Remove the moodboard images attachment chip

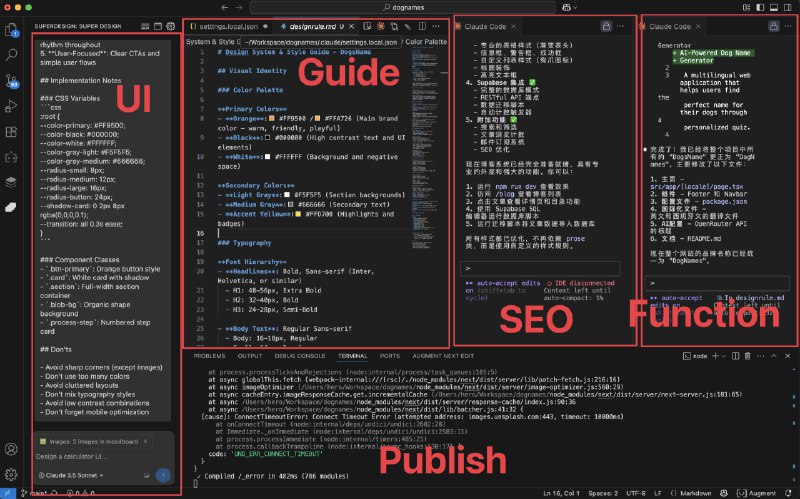145,441
